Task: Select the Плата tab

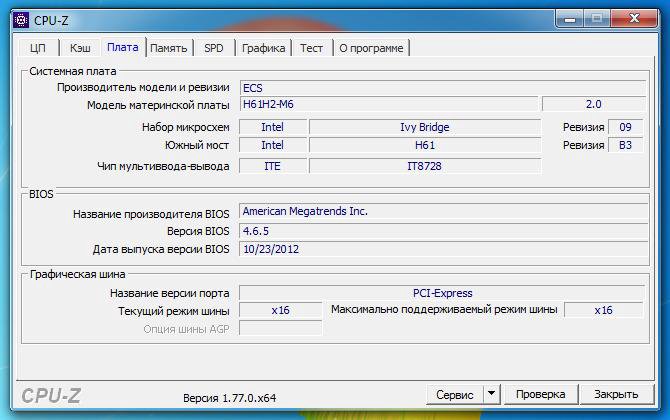Action: point(122,47)
